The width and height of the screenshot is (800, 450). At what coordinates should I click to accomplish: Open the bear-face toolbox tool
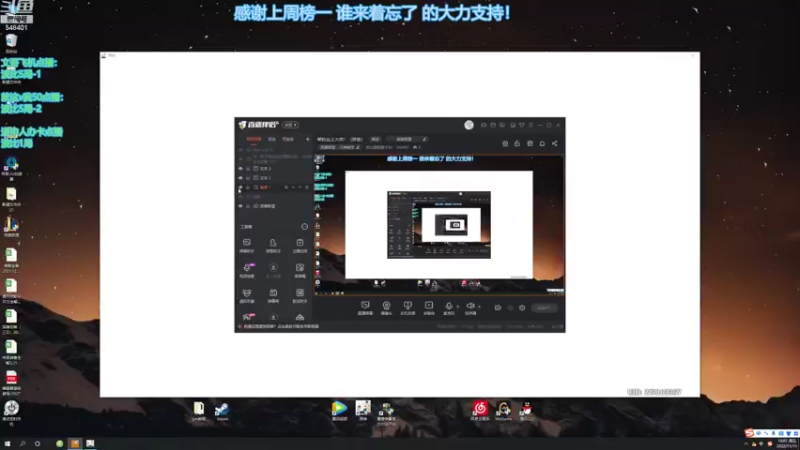[x=247, y=295]
